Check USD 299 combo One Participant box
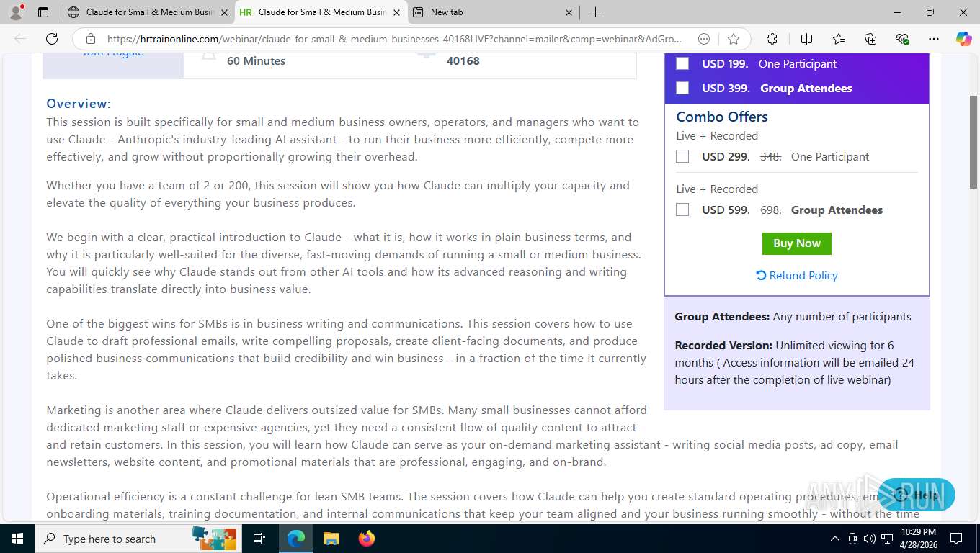The height and width of the screenshot is (553, 980). (x=682, y=156)
